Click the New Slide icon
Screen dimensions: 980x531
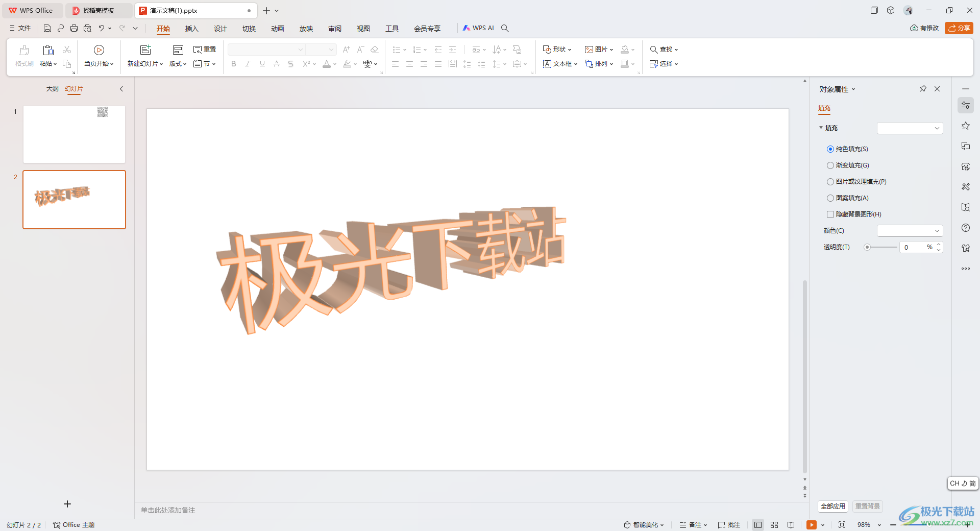145,50
